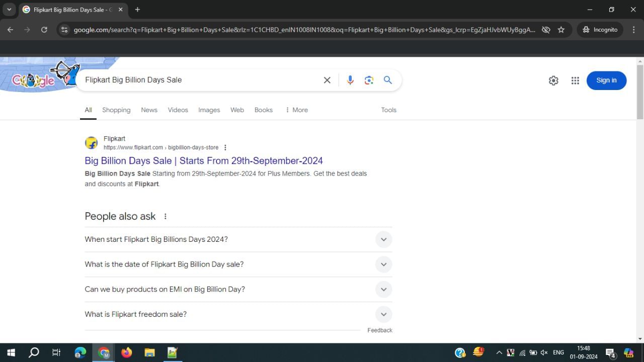Click the ENG language indicator
The width and height of the screenshot is (644, 362).
pos(558,352)
